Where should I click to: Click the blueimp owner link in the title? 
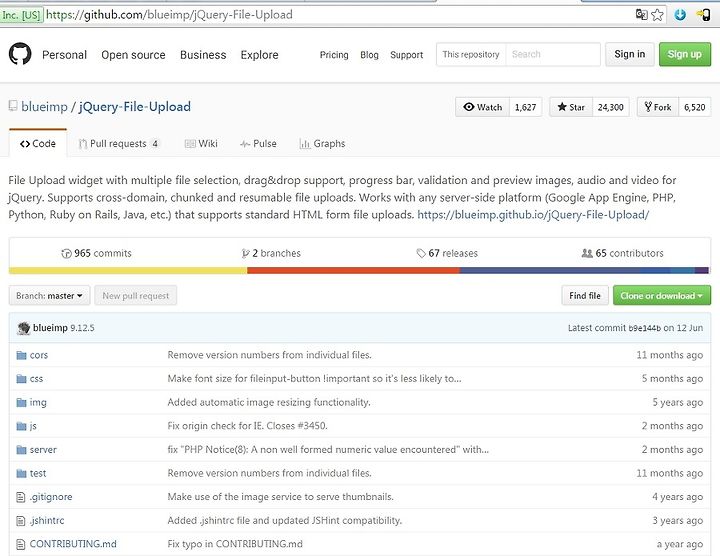click(x=44, y=107)
